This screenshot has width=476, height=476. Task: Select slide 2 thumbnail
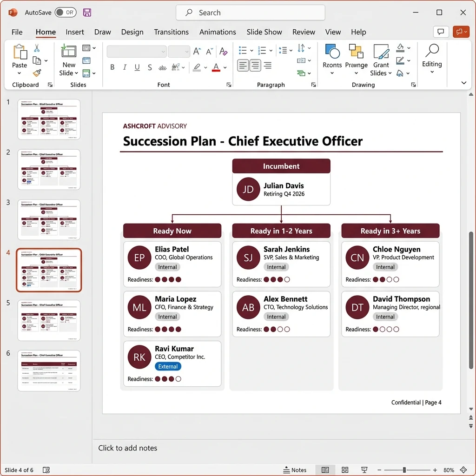[49, 169]
